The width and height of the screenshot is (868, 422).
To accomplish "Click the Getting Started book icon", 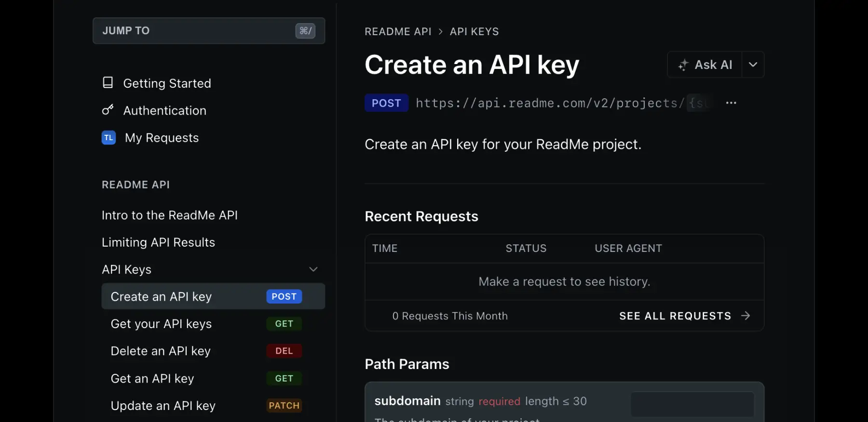I will pyautogui.click(x=108, y=83).
